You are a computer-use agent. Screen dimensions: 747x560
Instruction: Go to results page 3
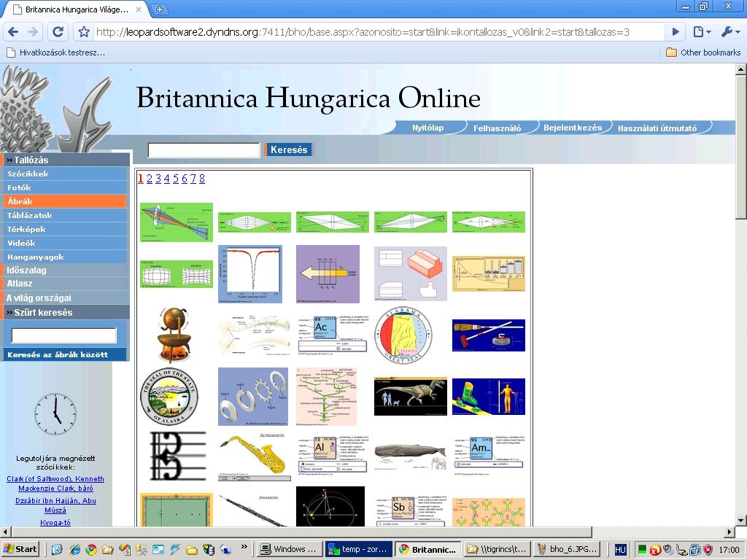coord(158,179)
